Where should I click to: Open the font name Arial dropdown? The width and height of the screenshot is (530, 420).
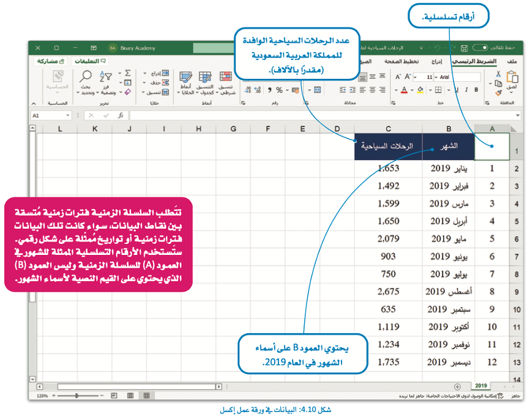436,77
